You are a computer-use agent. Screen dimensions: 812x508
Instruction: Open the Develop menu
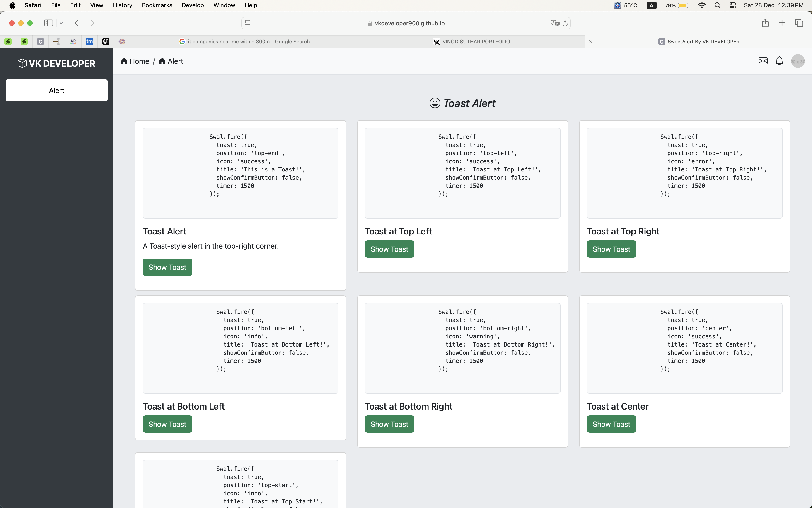[x=193, y=5]
